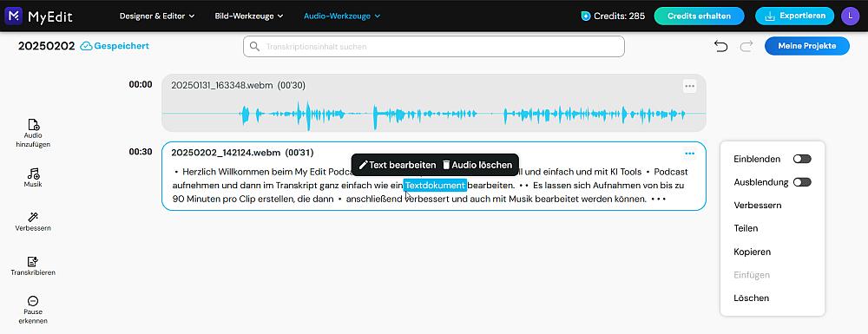This screenshot has height=334, width=868.
Task: Click the Exportieren button
Action: tap(794, 16)
